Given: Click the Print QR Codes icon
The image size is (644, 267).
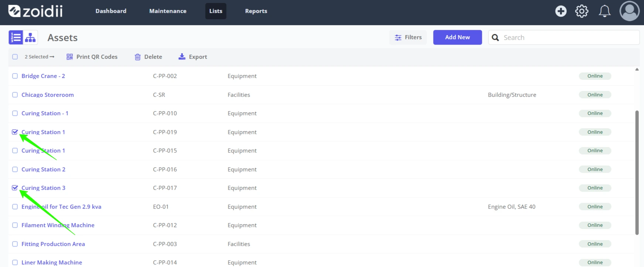Looking at the screenshot, I should click(x=69, y=57).
